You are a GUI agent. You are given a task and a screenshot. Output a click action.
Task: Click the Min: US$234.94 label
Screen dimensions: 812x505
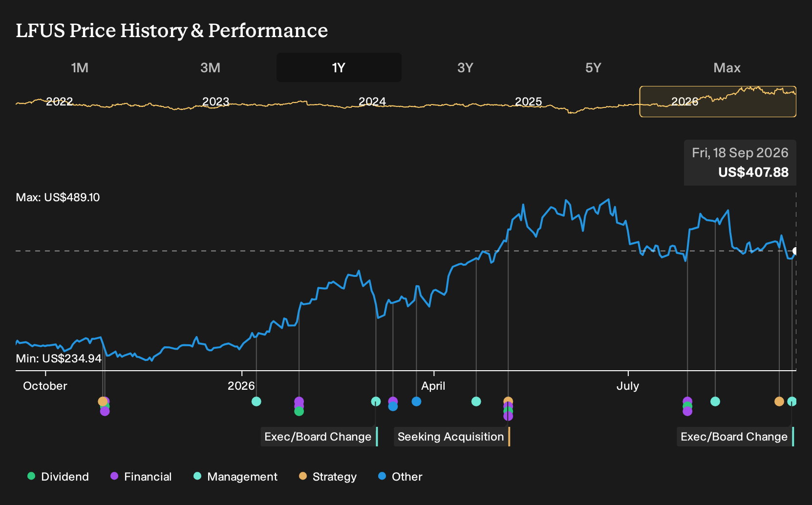(59, 358)
